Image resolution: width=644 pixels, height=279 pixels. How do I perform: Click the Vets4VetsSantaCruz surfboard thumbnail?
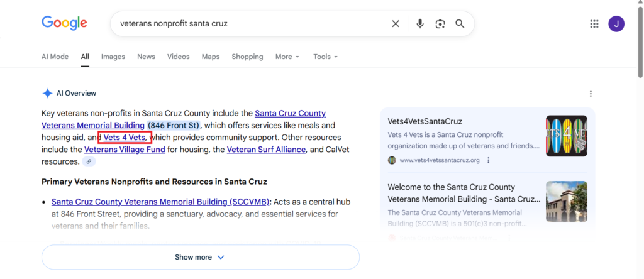coord(566,136)
